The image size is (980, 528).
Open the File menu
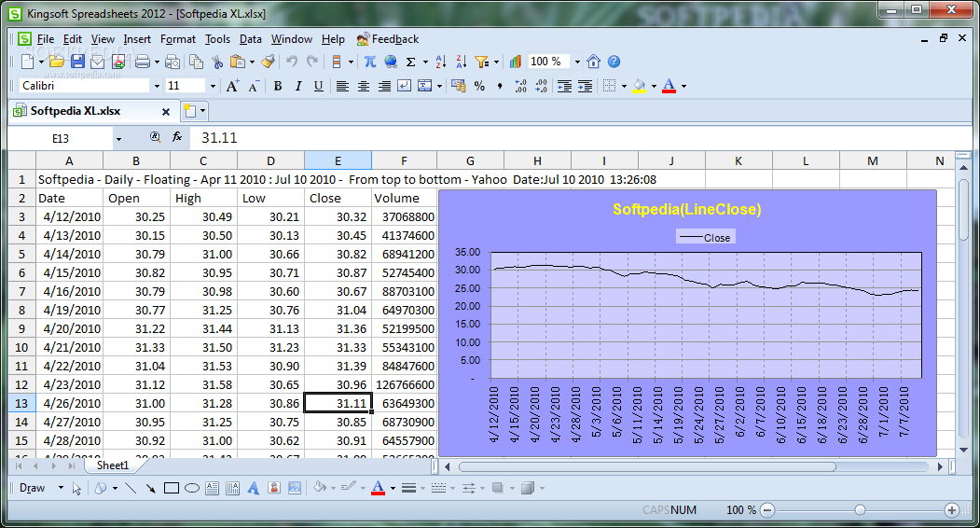pos(46,39)
